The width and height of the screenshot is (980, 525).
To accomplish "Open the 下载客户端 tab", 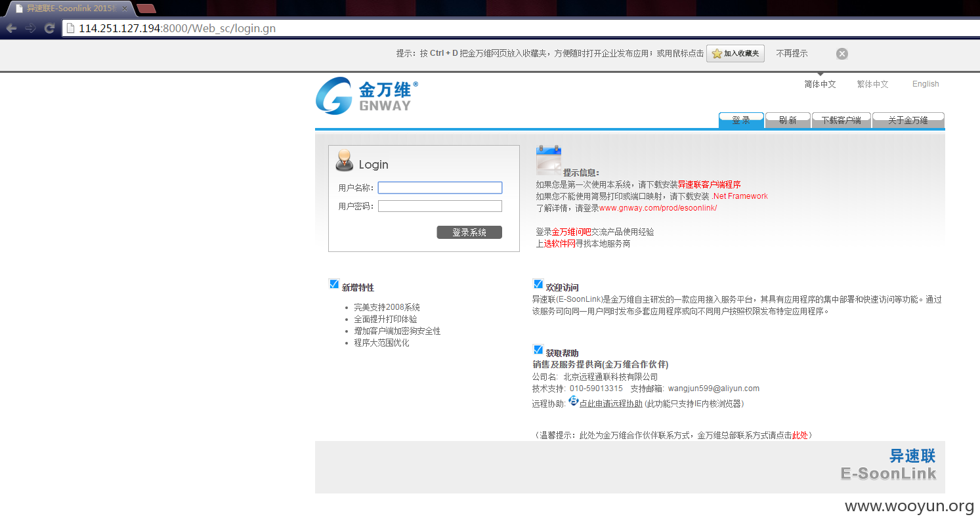I will (x=841, y=120).
